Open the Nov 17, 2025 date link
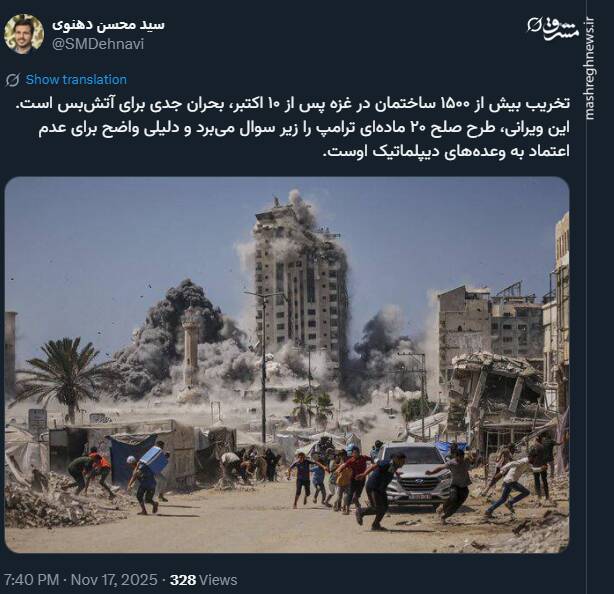614x594 pixels. coord(114,580)
